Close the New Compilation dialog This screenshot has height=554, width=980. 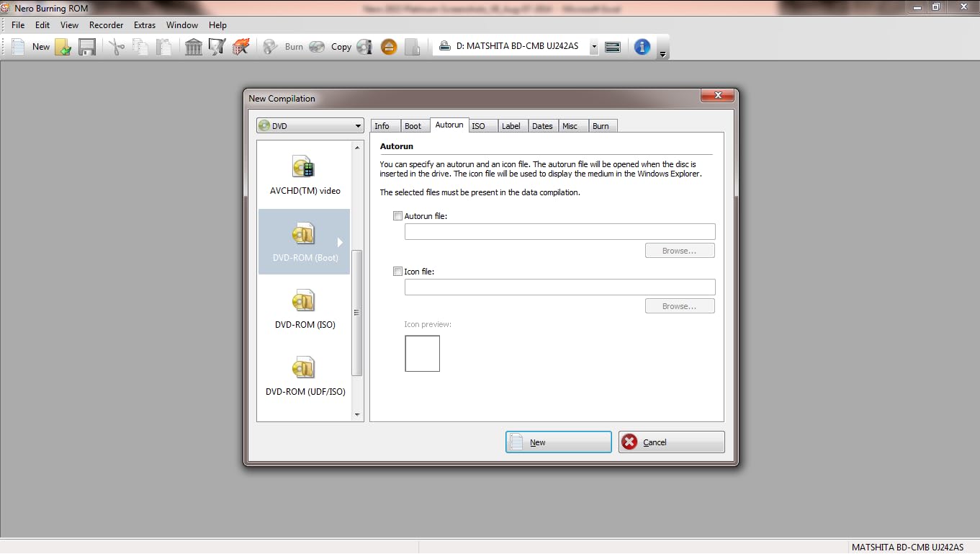click(717, 96)
